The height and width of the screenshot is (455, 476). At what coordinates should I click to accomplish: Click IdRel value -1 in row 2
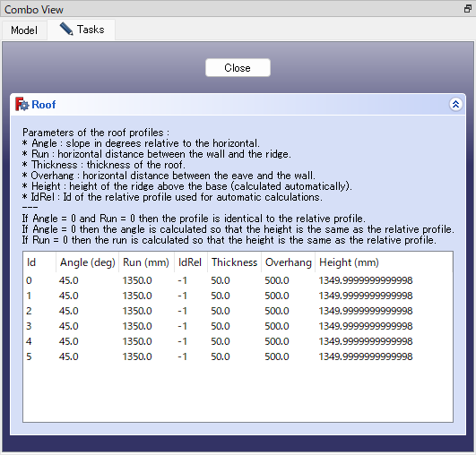point(182,311)
